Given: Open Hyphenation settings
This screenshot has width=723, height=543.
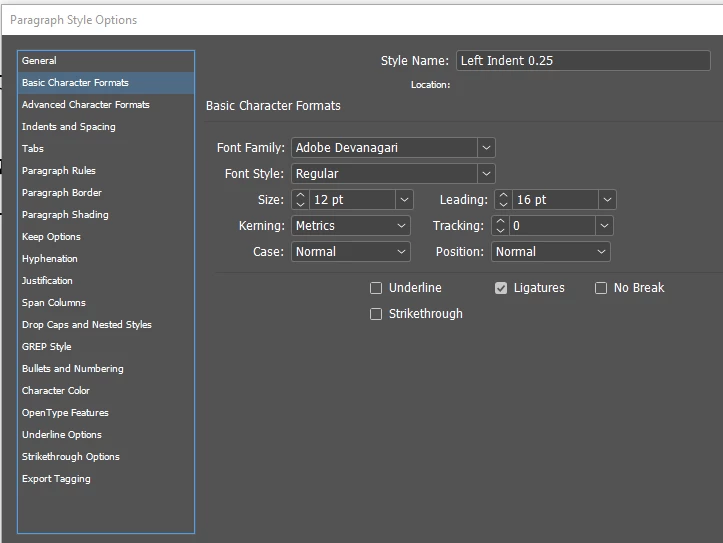Looking at the screenshot, I should (x=106, y=259).
